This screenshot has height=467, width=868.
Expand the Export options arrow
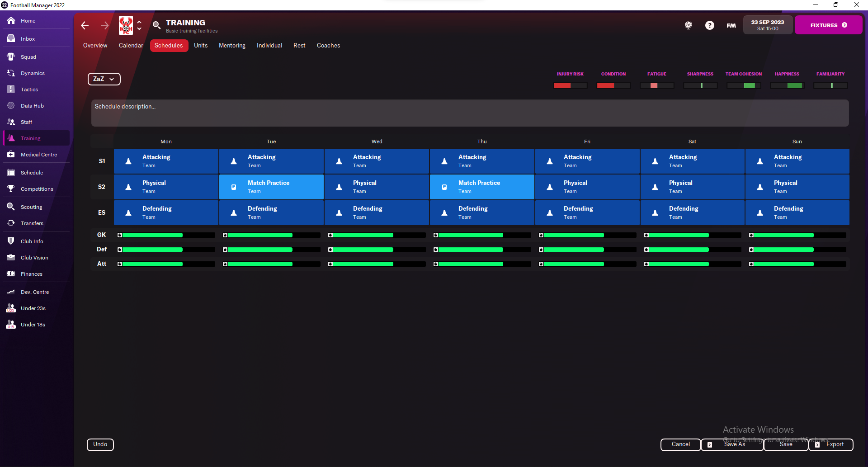817,445
